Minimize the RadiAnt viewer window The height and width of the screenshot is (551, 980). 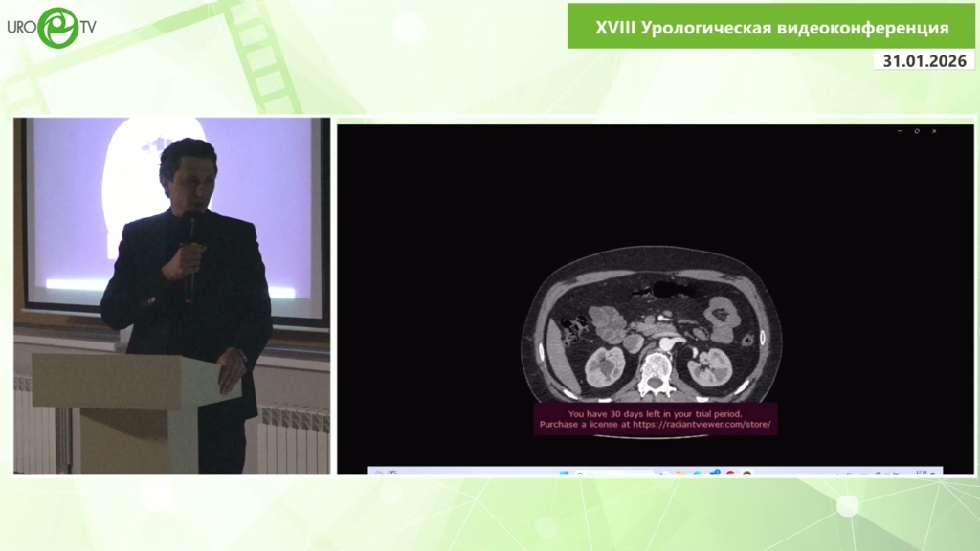(x=900, y=131)
